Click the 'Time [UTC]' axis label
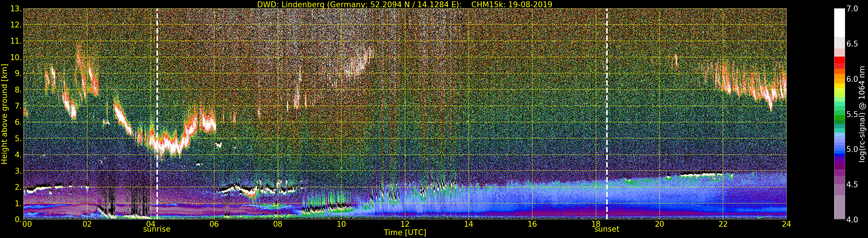The image size is (868, 238). 405,232
